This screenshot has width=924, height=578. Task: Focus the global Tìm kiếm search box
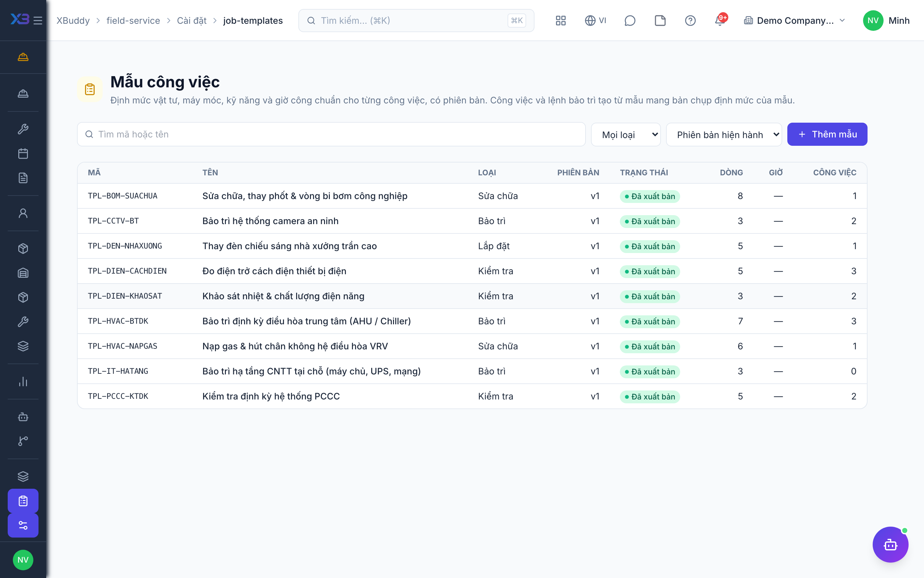[x=416, y=21]
